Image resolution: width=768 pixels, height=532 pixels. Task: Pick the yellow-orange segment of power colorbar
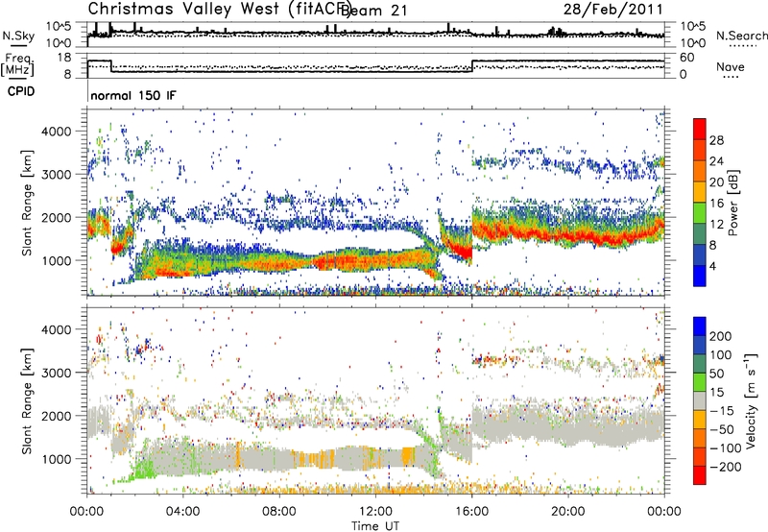coord(700,192)
